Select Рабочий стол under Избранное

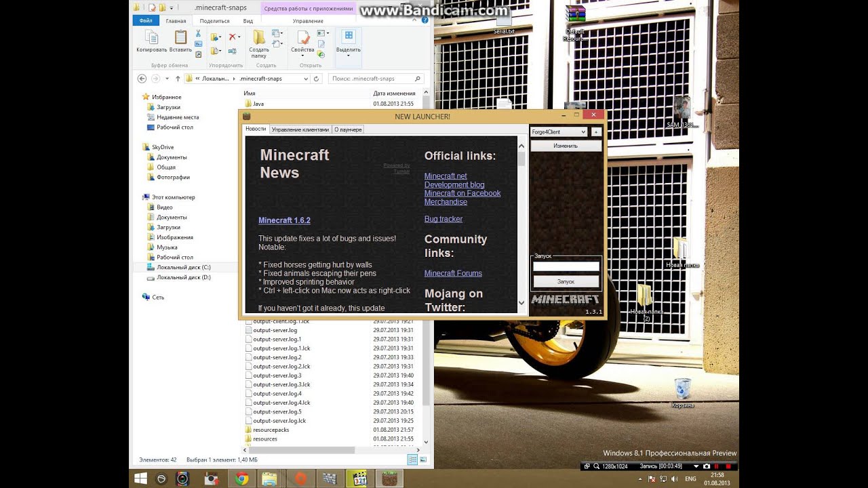[174, 127]
